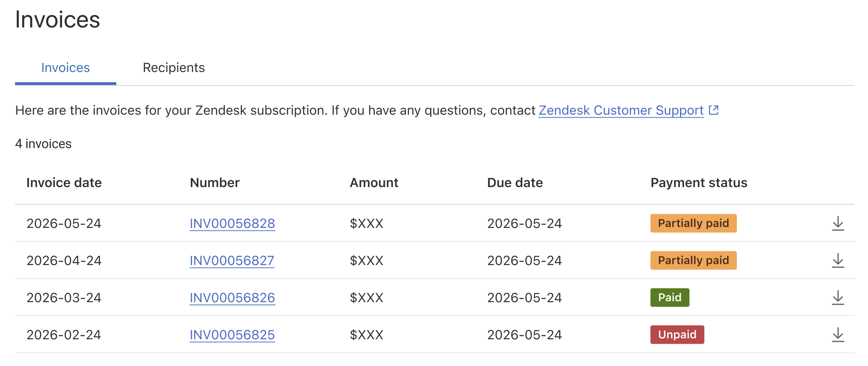868x366 pixels.
Task: Click the Invoice date column header
Action: 64,183
